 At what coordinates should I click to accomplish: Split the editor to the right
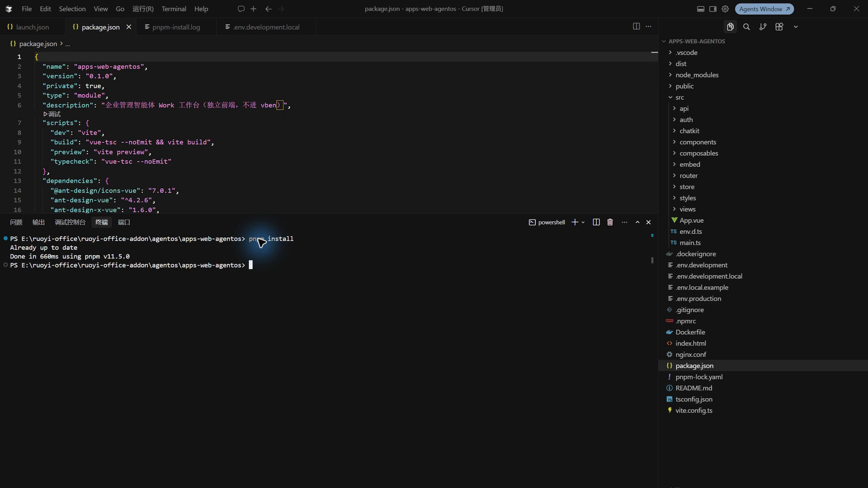click(x=636, y=26)
